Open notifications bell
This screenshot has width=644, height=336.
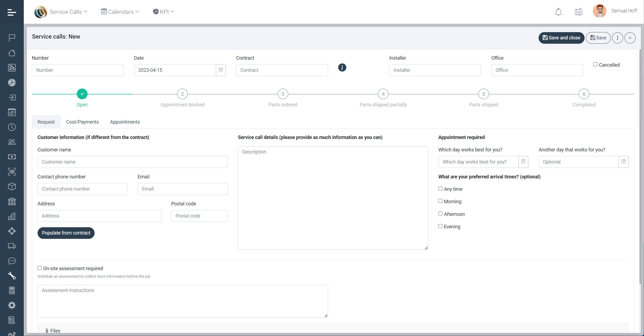pos(558,12)
